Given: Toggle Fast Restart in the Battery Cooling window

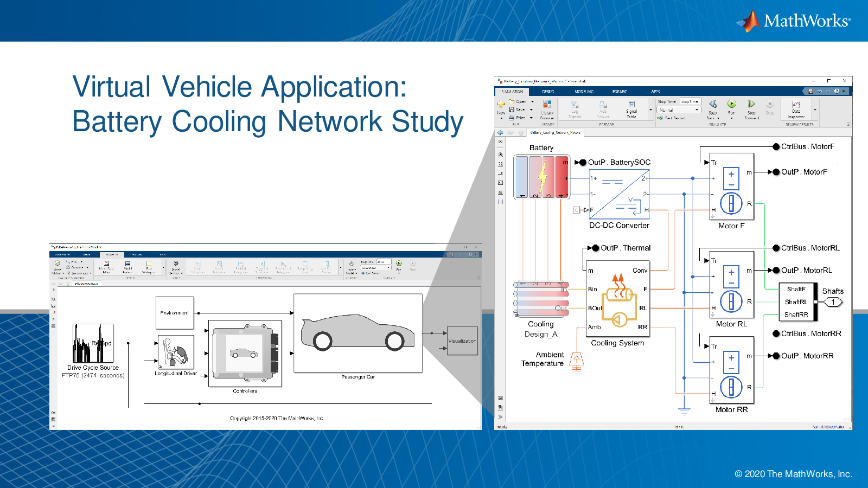Looking at the screenshot, I should [x=672, y=118].
